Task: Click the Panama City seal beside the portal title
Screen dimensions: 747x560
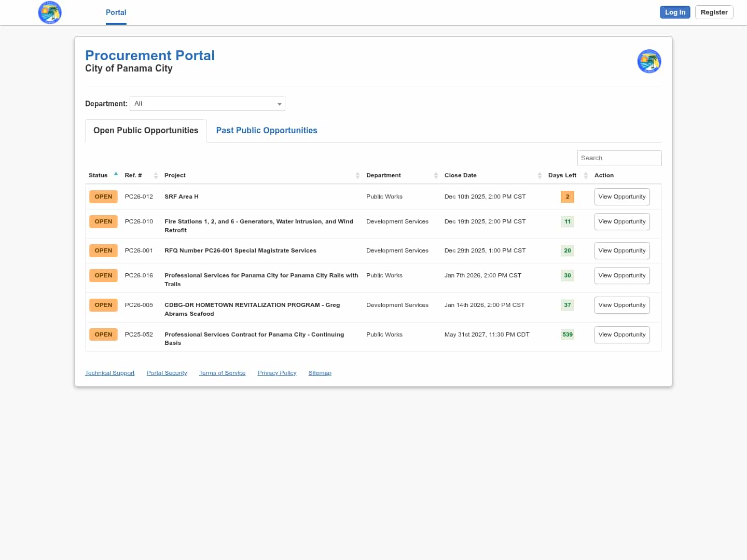Action: (x=649, y=61)
